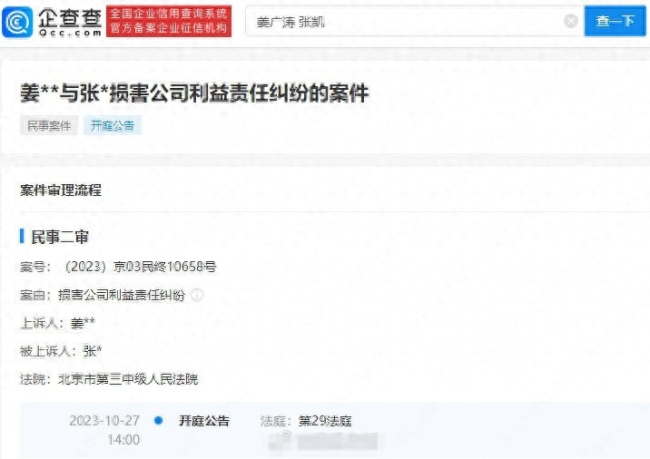Select the 民事案件 tag
The height and width of the screenshot is (459, 650).
(x=49, y=125)
